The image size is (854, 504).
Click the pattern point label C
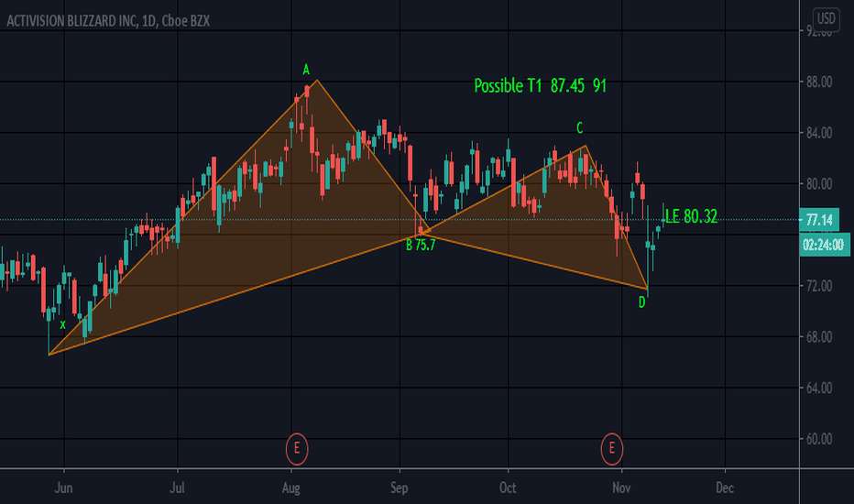click(x=579, y=128)
